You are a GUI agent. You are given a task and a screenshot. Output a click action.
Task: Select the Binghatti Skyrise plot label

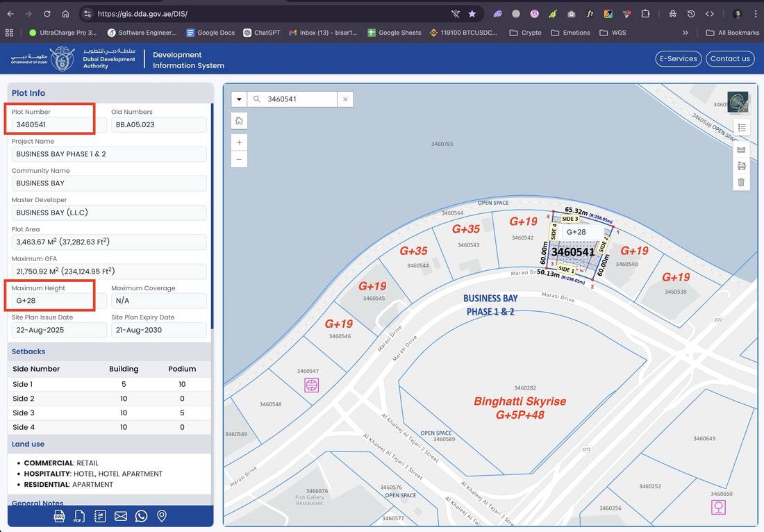pyautogui.click(x=520, y=408)
